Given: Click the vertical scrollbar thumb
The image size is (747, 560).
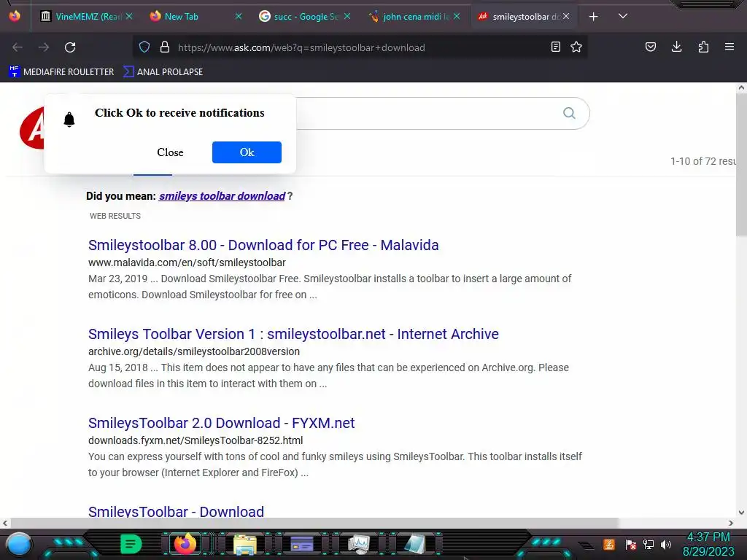Looking at the screenshot, I should [741, 164].
